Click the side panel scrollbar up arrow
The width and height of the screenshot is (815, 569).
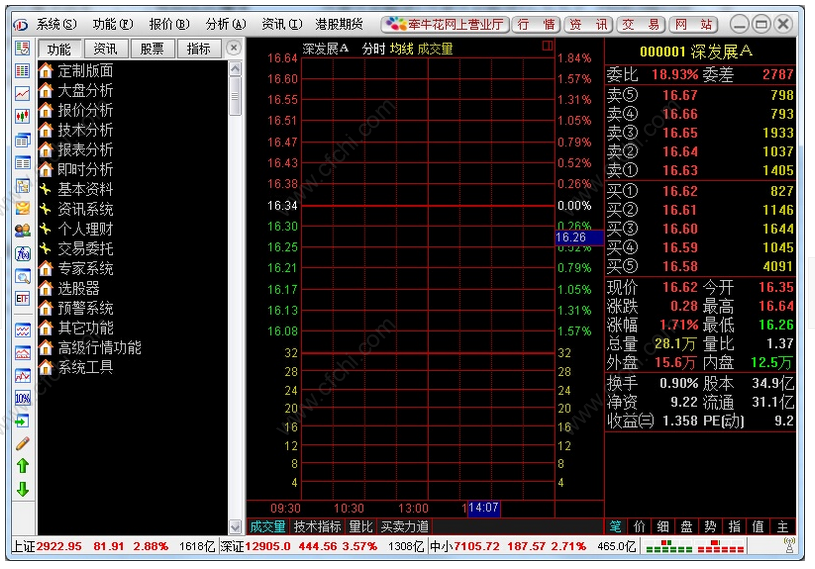tap(235, 68)
